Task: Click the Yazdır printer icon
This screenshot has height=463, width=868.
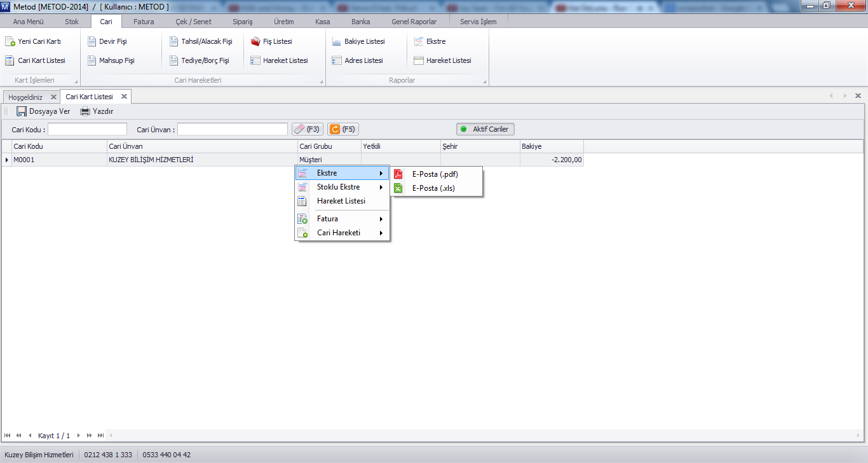Action: [85, 111]
